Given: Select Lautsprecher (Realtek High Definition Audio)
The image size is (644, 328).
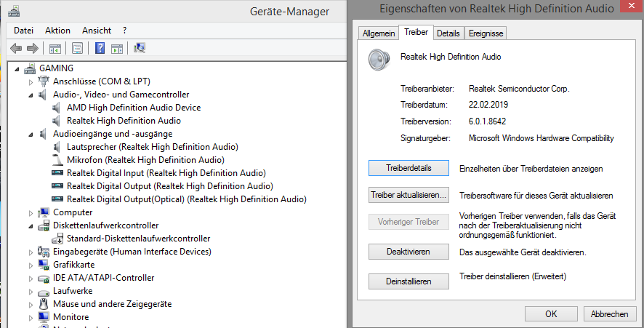Looking at the screenshot, I should tap(152, 147).
